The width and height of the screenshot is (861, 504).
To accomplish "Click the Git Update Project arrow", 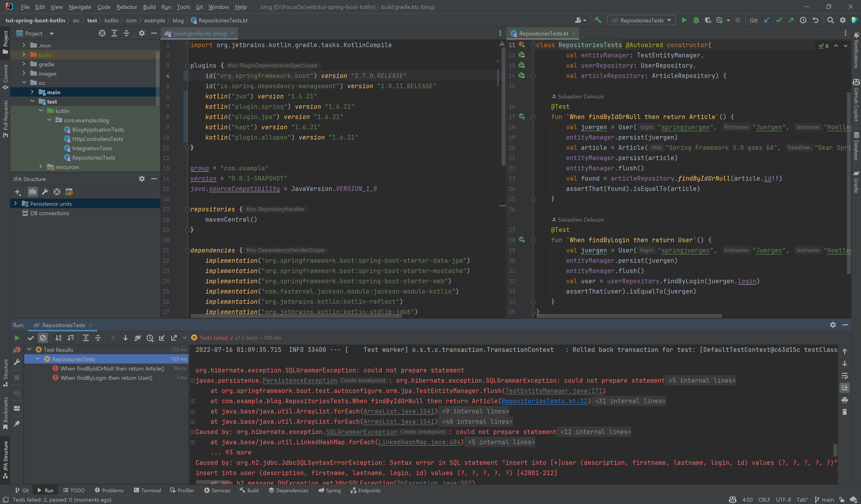I will pos(767,21).
